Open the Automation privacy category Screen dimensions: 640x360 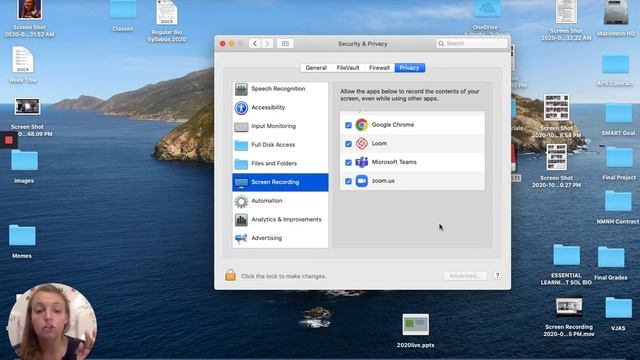pos(280,201)
